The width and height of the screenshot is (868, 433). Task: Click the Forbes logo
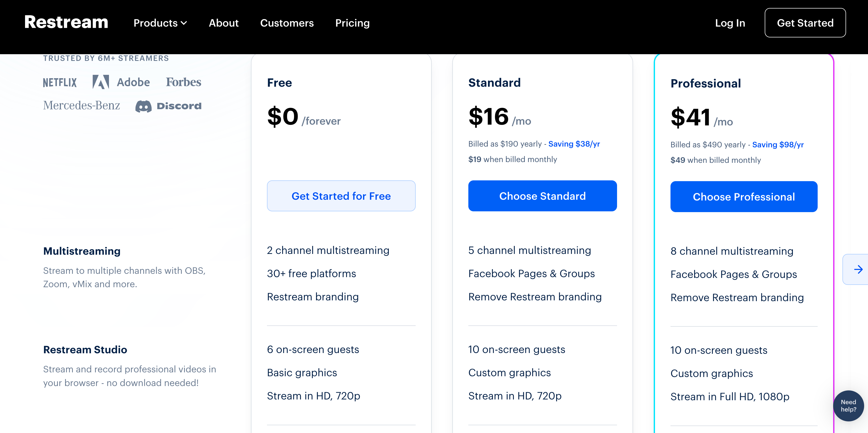183,82
